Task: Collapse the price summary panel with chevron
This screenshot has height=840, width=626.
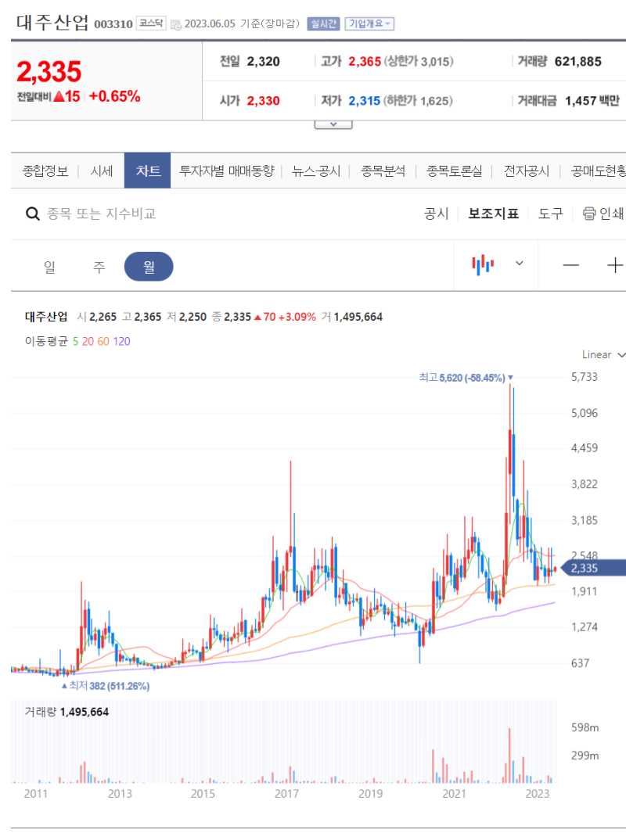Action: tap(333, 123)
